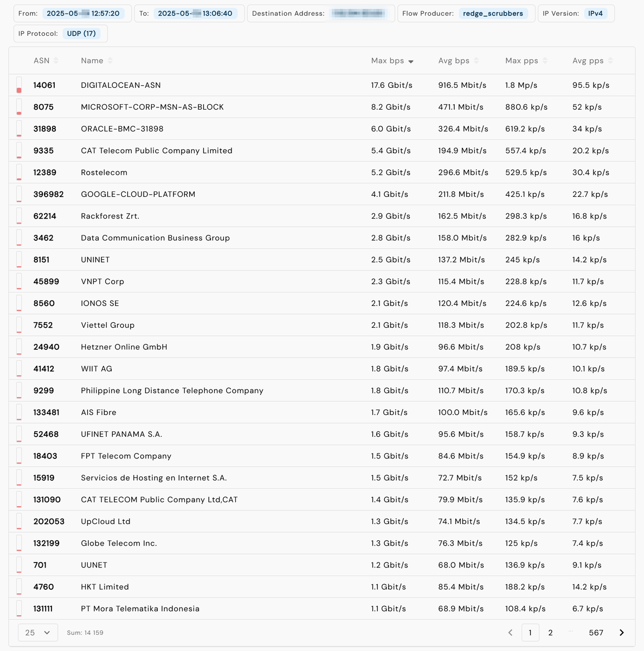Click ASN 202053
The image size is (644, 651).
pyautogui.click(x=49, y=521)
